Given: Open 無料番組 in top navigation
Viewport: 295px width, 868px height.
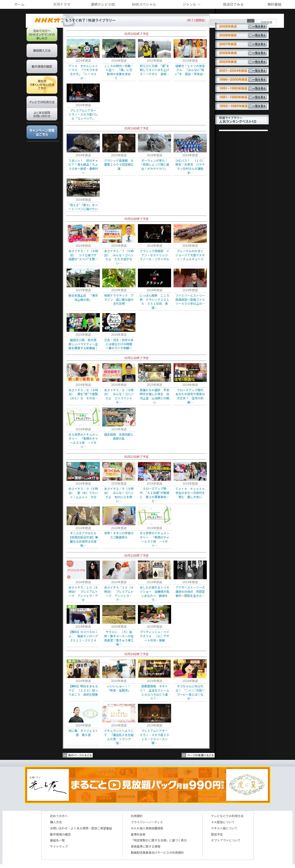Looking at the screenshot, I should pos(274,4).
